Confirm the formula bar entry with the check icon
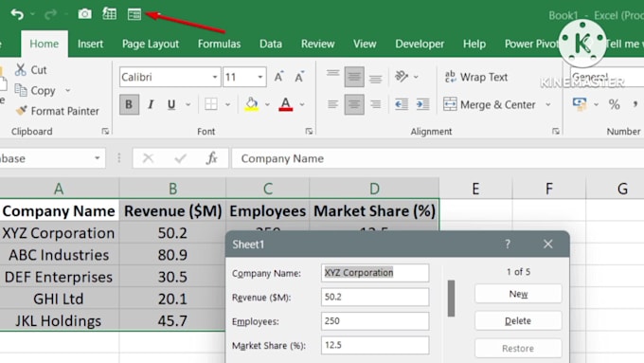The height and width of the screenshot is (363, 644). (180, 158)
